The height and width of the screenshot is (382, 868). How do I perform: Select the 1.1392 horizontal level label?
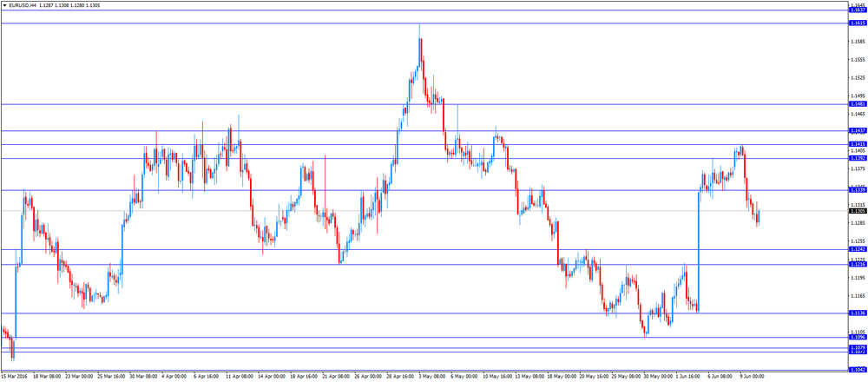(858, 158)
